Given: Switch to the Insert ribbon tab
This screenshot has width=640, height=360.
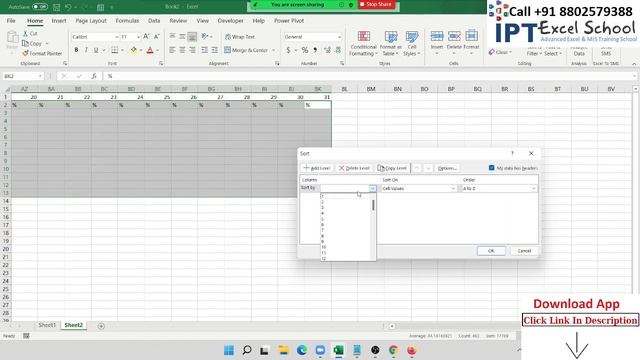Looking at the screenshot, I should [x=59, y=20].
